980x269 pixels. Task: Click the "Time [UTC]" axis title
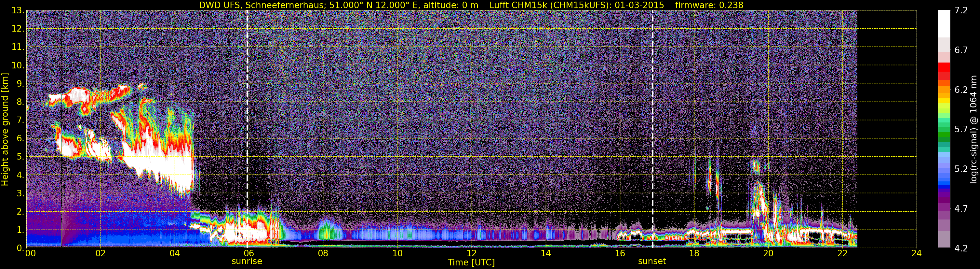(x=471, y=262)
